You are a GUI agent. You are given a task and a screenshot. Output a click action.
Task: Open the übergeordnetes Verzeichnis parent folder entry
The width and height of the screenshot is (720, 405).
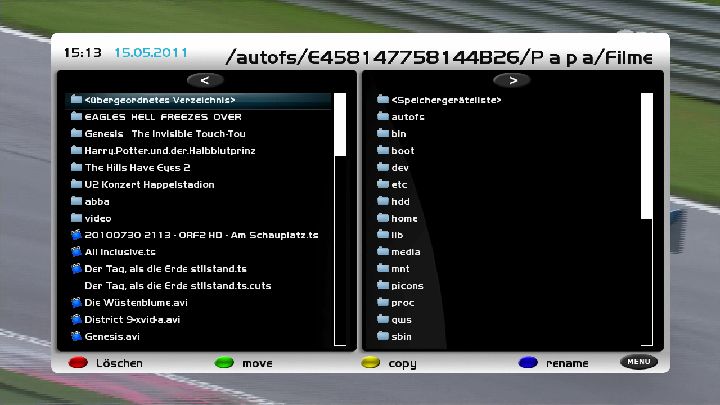pyautogui.click(x=160, y=100)
